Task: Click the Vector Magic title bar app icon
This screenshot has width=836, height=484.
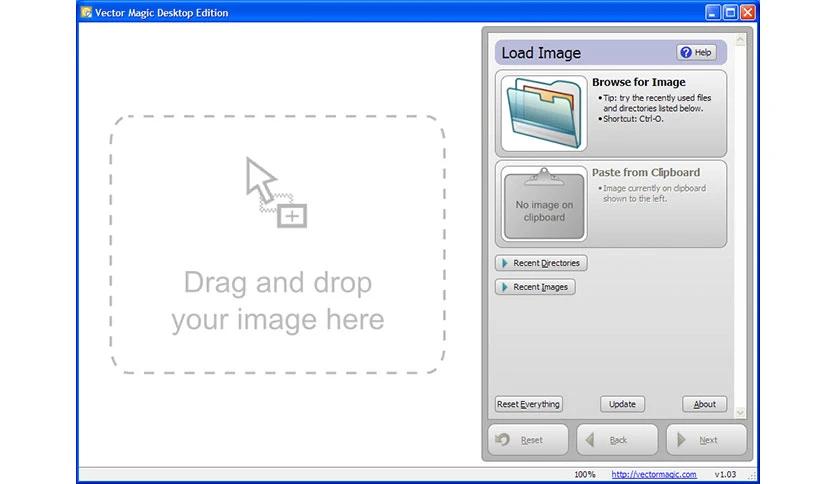Action: click(86, 12)
